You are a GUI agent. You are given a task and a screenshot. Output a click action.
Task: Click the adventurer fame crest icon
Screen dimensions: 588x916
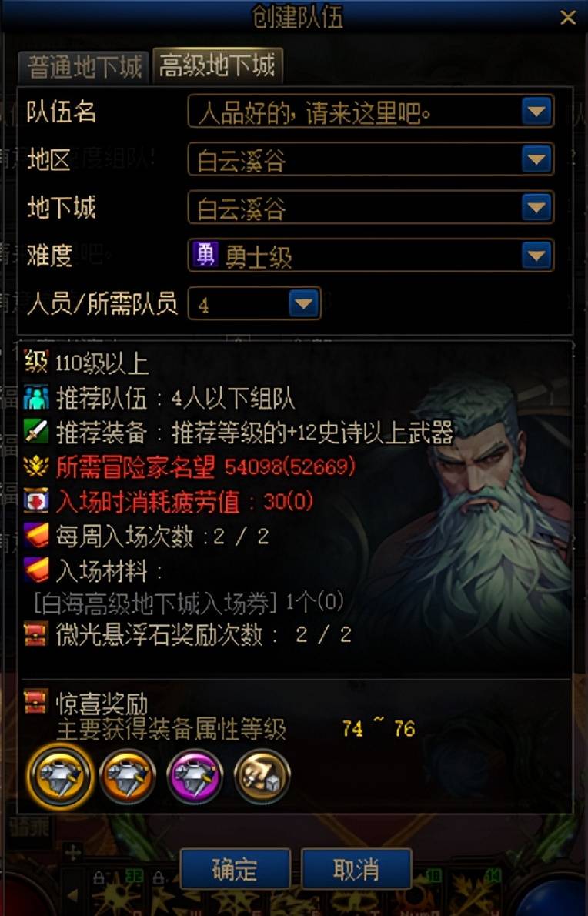click(x=35, y=466)
